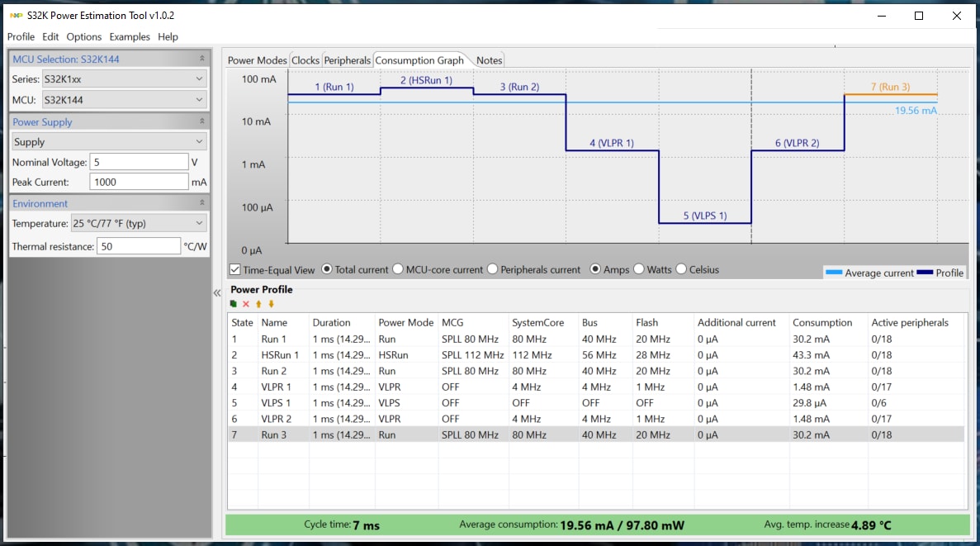This screenshot has width=980, height=546.
Task: Click the duplicate state icon in Power Profile
Action: click(x=234, y=304)
